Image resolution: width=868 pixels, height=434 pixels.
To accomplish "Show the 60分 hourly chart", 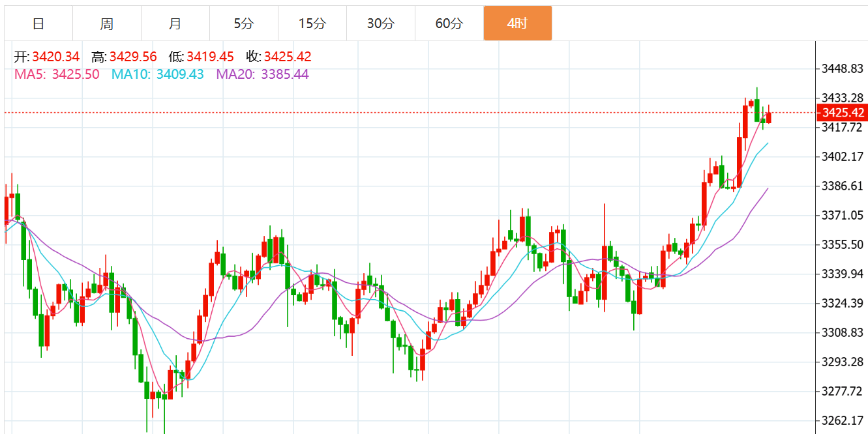I will 449,24.
